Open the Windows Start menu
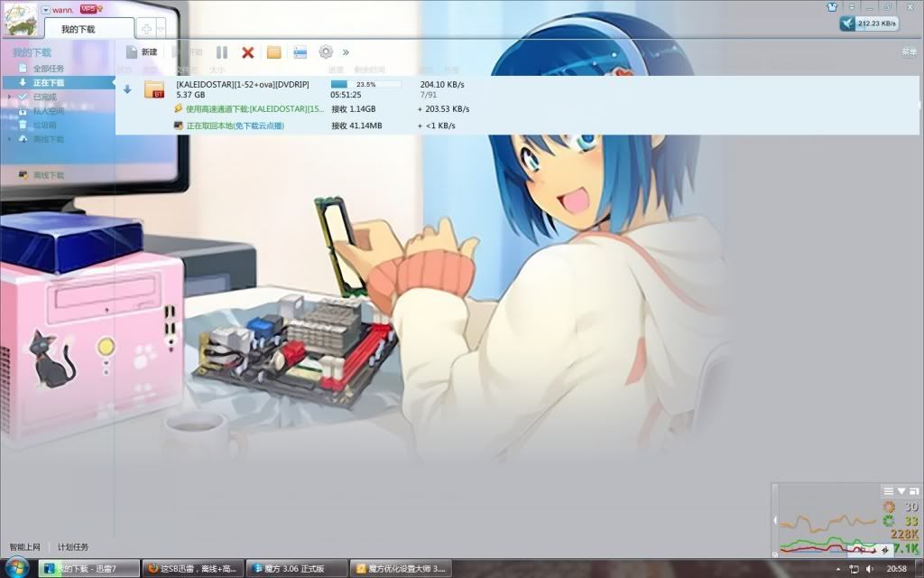 pos(16,567)
